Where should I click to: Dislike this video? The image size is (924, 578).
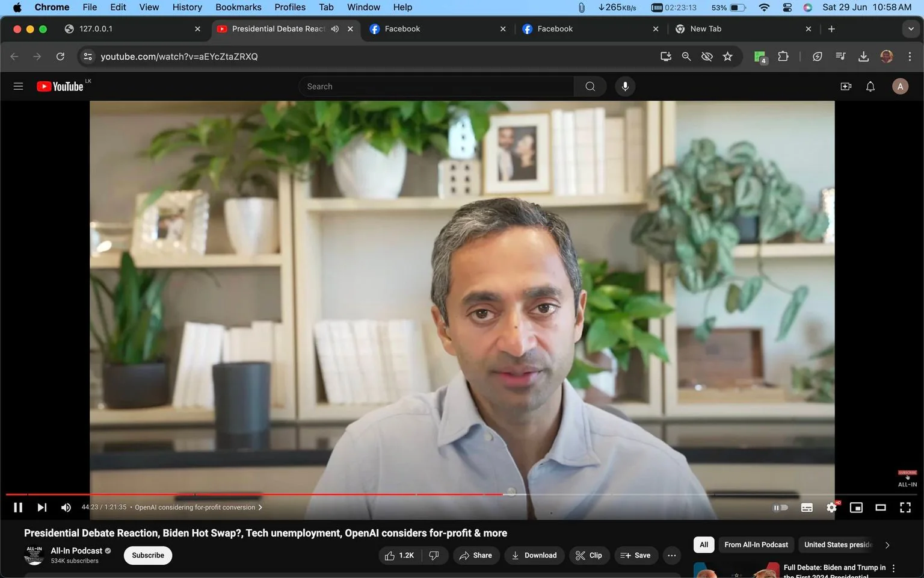[x=434, y=555]
